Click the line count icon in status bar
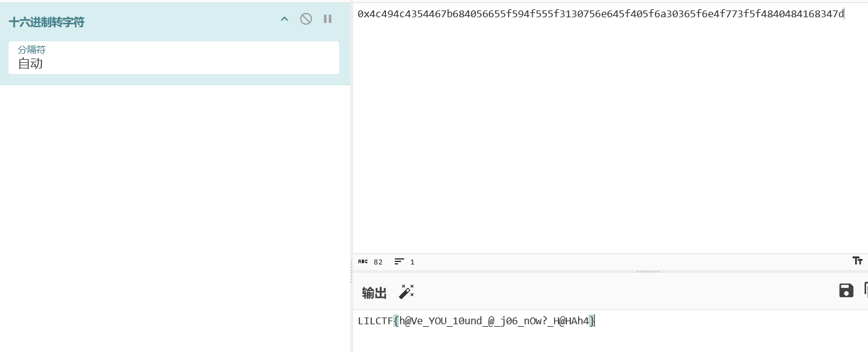 399,261
